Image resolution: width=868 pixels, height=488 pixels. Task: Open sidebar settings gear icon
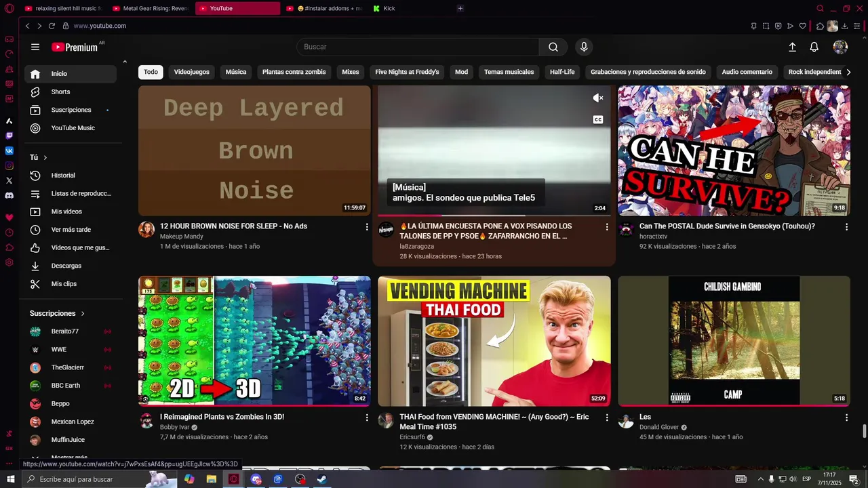click(9, 262)
